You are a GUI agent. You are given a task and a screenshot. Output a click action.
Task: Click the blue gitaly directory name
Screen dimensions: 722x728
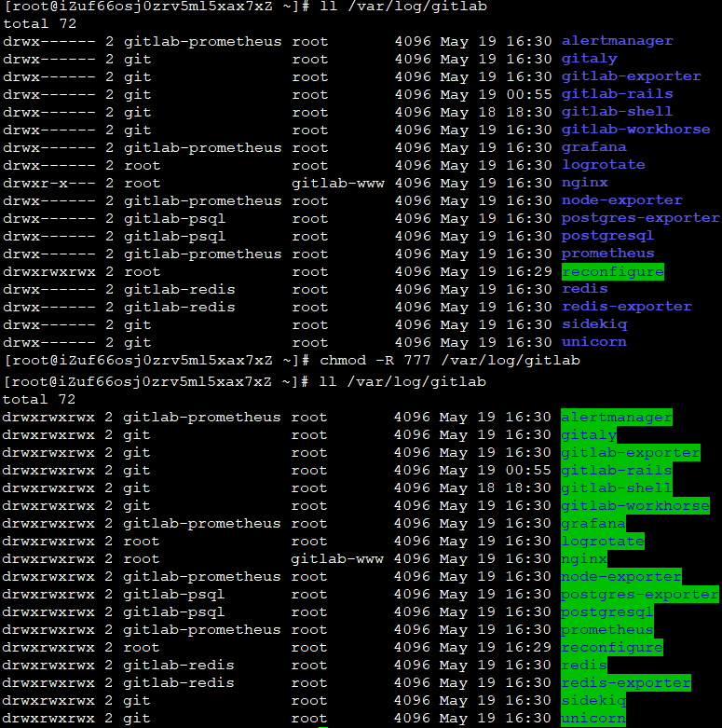point(590,59)
